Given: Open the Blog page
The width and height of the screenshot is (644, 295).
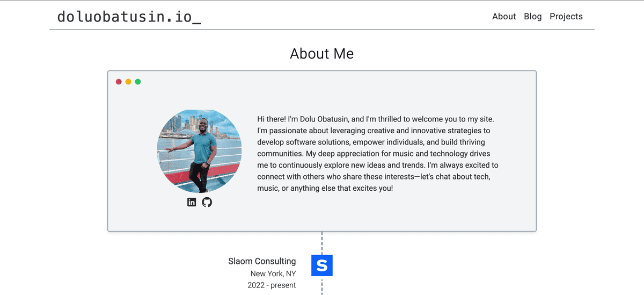Looking at the screenshot, I should (533, 16).
